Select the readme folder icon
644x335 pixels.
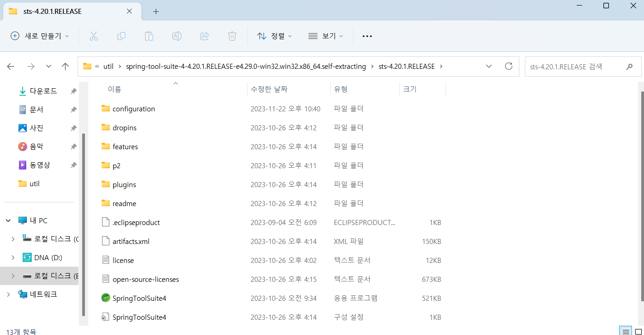(106, 203)
